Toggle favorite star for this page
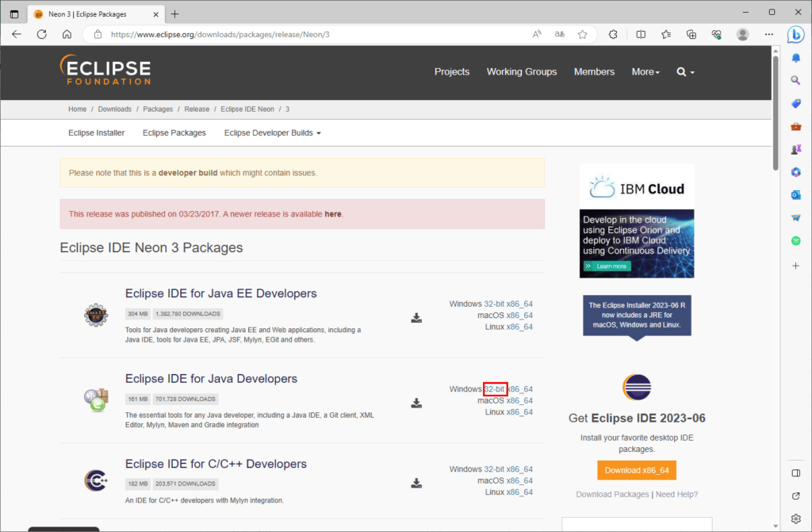 pos(583,34)
